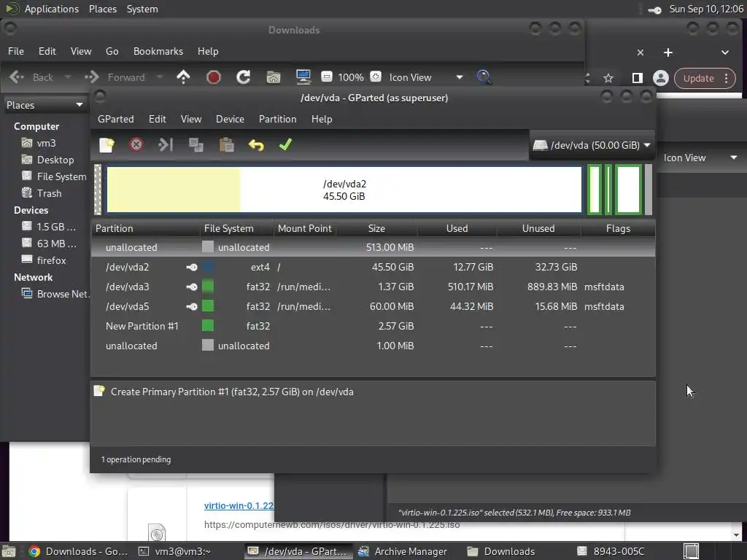
Task: Click the key icon beside /dev/vda5
Action: click(192, 306)
